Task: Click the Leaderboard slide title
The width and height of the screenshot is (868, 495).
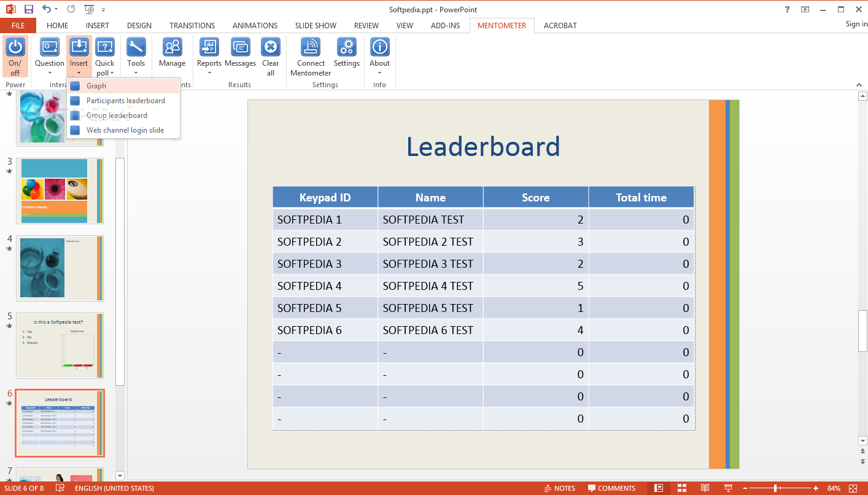Action: 483,147
